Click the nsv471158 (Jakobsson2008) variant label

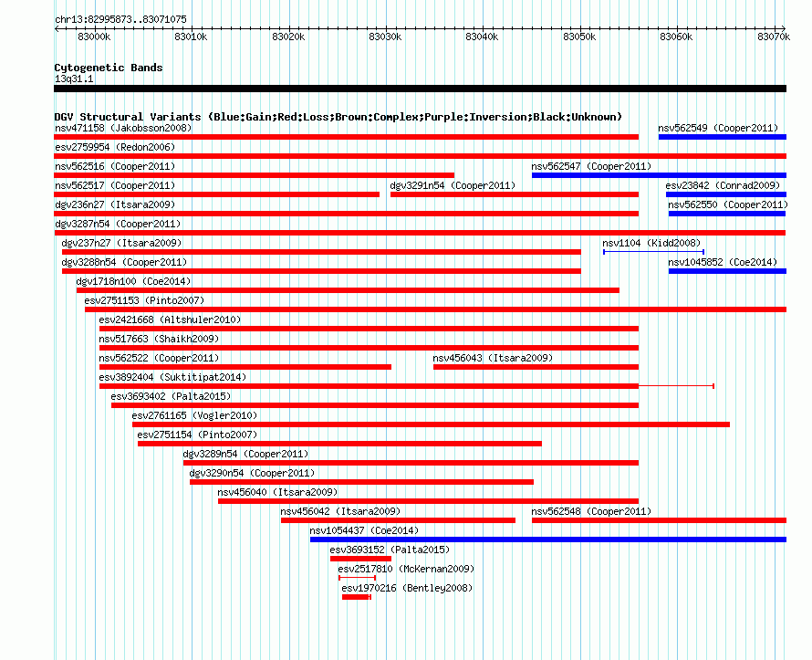tap(123, 128)
